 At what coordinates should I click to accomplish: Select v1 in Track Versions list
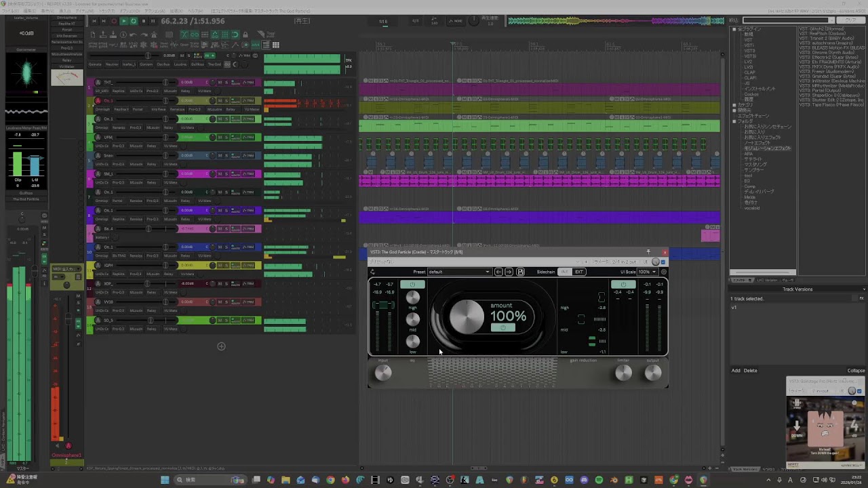click(x=734, y=307)
